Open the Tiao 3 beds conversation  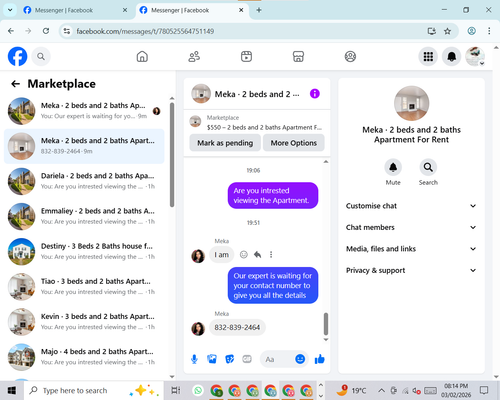point(84,287)
